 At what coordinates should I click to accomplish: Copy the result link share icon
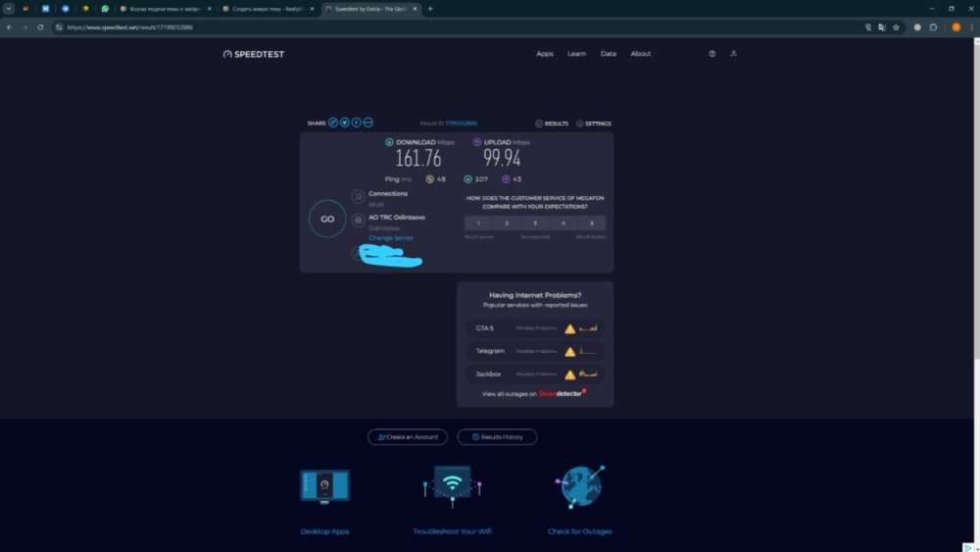tap(333, 123)
